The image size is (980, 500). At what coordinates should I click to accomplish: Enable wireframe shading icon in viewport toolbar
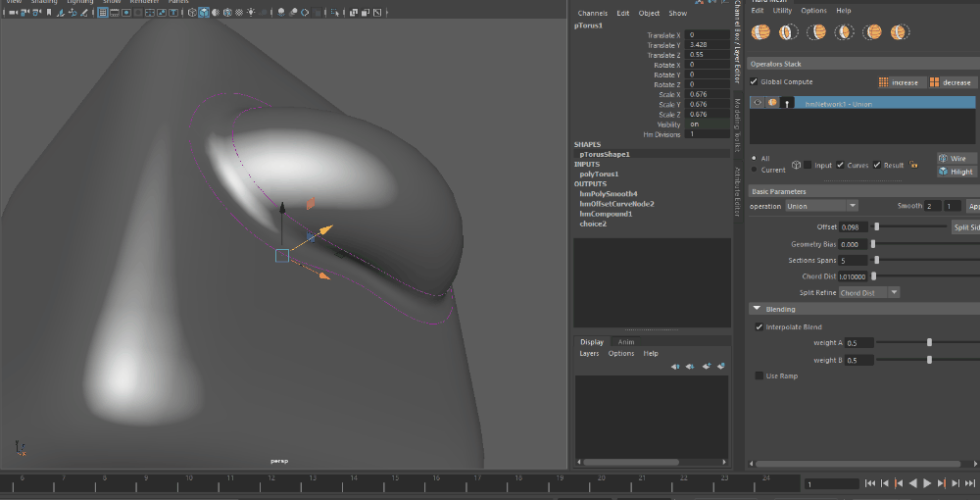coord(192,12)
